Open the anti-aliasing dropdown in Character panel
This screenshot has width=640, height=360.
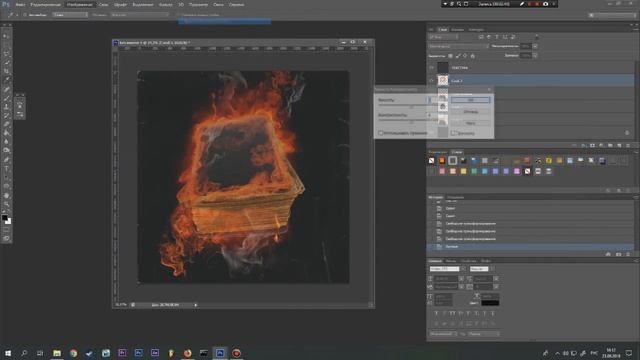[484, 334]
